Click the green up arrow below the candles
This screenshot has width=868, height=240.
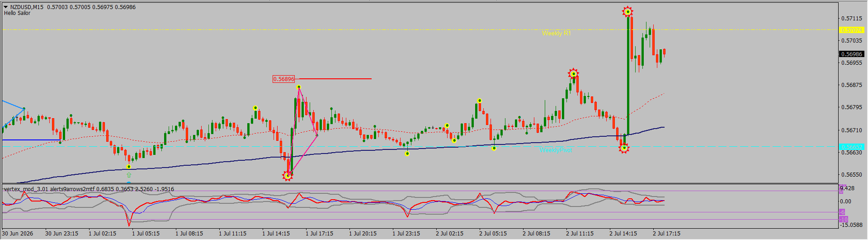(x=129, y=175)
